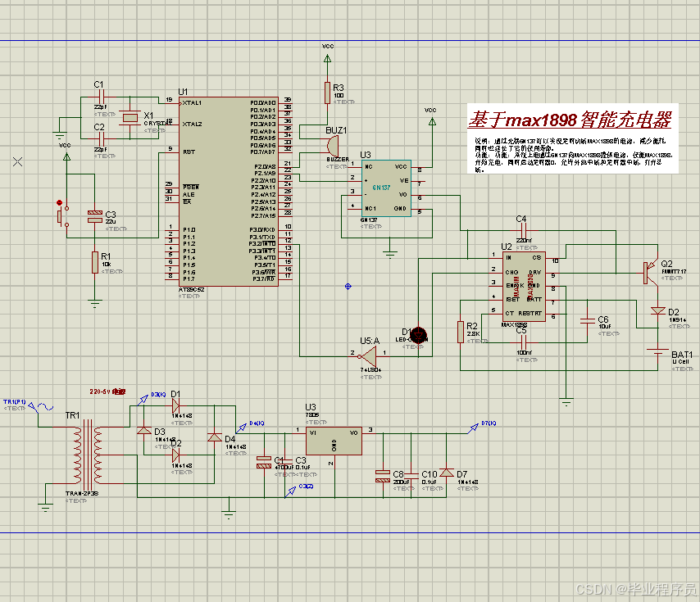
Task: Select electrolytic capacitor C3 22u by reset
Action: (94, 217)
